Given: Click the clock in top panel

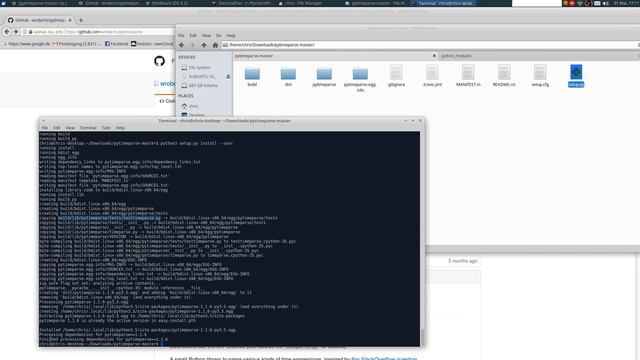Looking at the screenshot, I should (625, 3).
